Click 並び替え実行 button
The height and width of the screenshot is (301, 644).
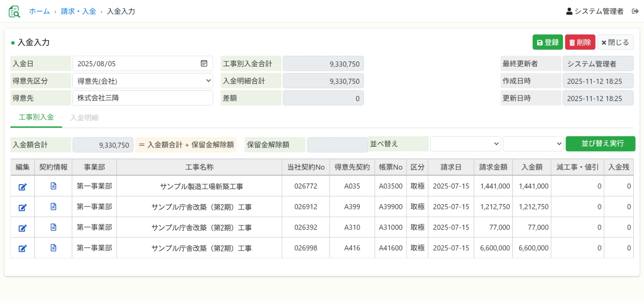coord(600,144)
